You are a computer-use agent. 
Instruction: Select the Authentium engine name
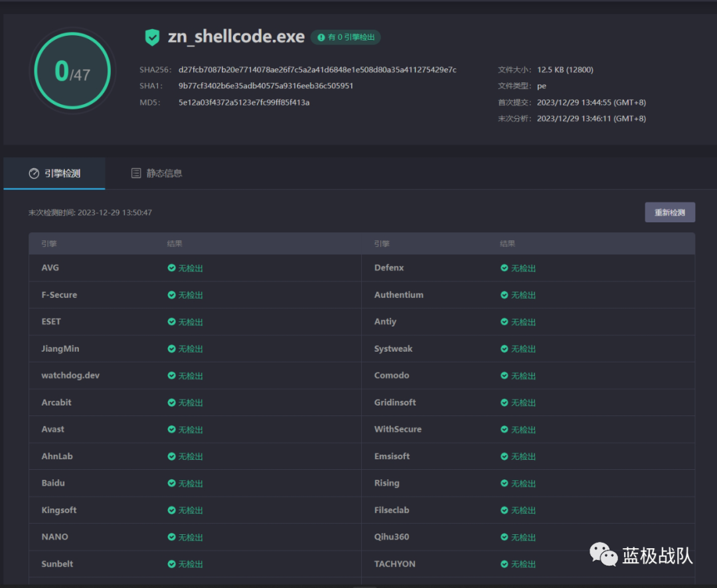(x=399, y=295)
